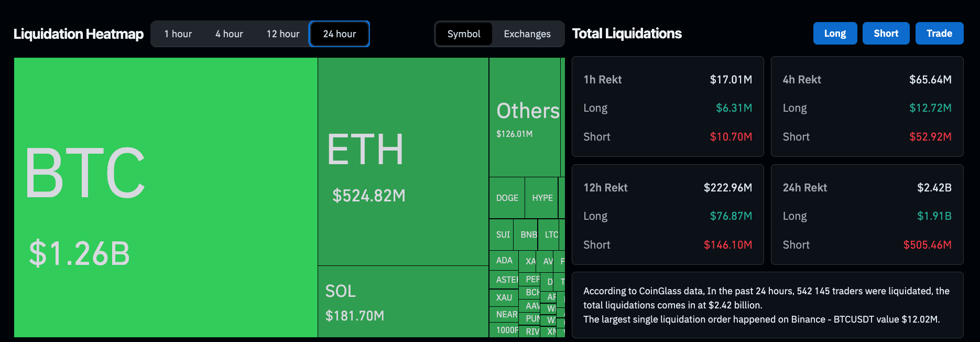Image resolution: width=980 pixels, height=342 pixels.
Task: Select the 12 hour timeframe tab
Action: pyautogui.click(x=283, y=34)
